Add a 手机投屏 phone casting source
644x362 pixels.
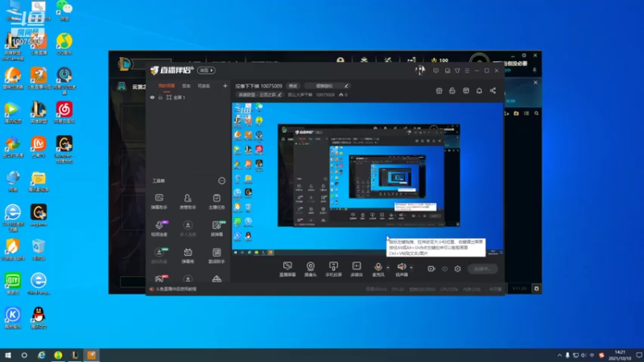[x=333, y=269]
